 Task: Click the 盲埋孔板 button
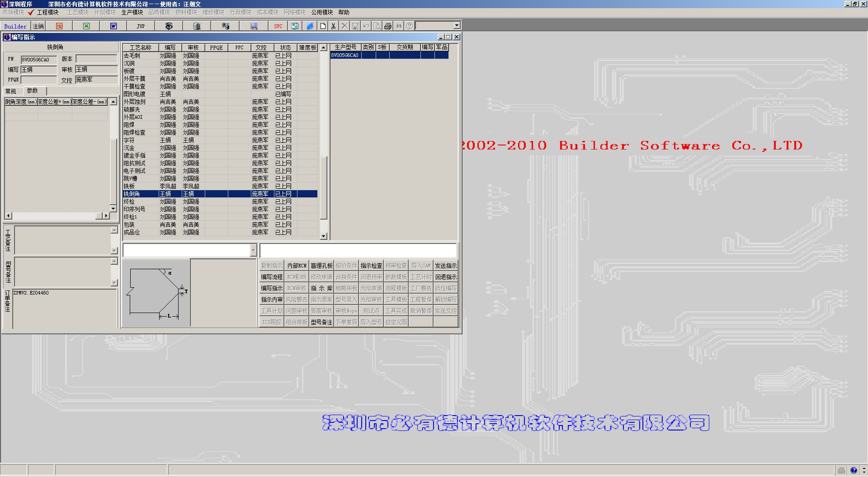[x=321, y=266]
